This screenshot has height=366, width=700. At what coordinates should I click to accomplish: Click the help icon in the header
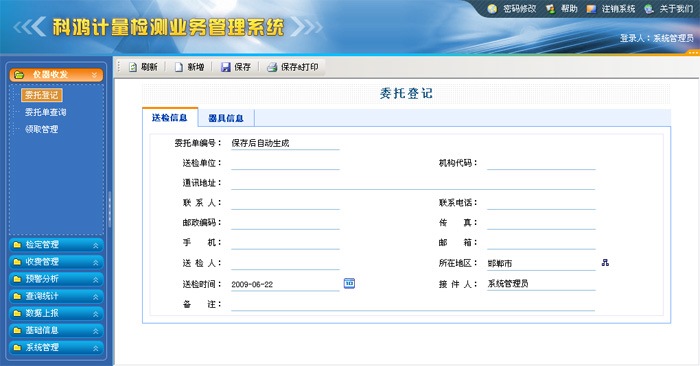pyautogui.click(x=550, y=9)
